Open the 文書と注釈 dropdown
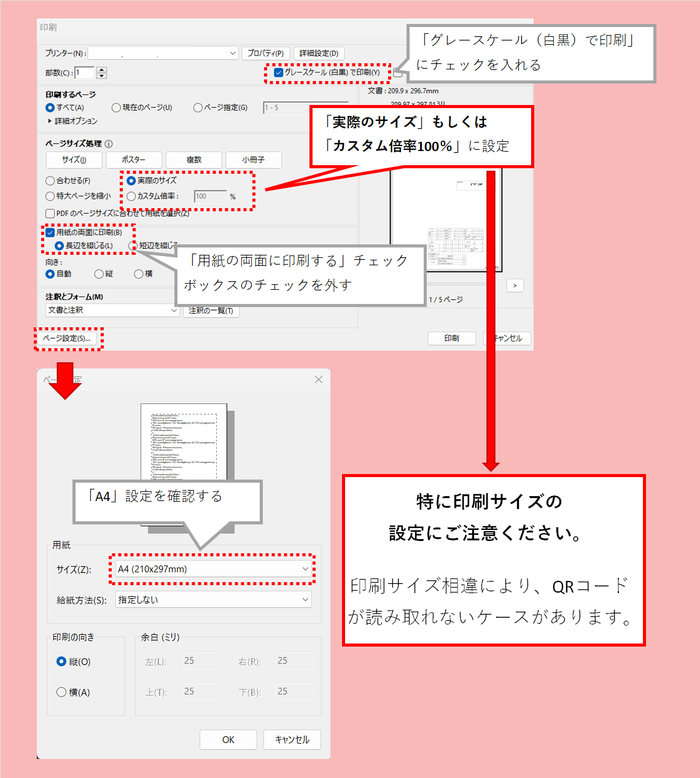700x778 pixels. click(112, 310)
